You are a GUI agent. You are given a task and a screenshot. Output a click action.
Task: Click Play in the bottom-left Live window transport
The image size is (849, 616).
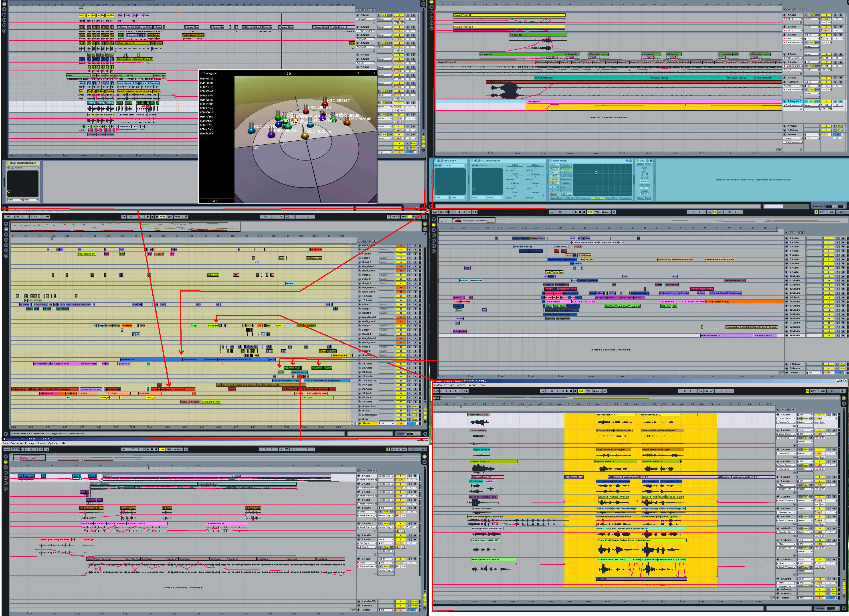pos(148,449)
